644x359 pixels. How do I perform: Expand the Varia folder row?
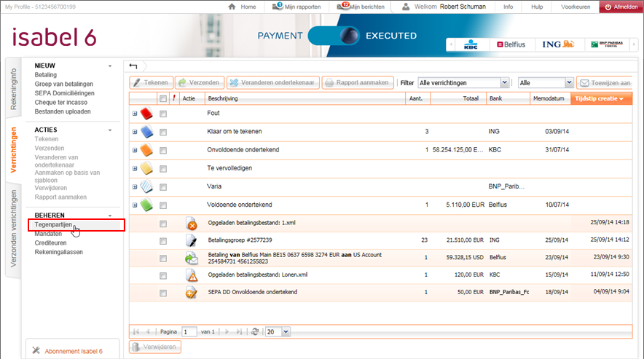[x=135, y=186]
